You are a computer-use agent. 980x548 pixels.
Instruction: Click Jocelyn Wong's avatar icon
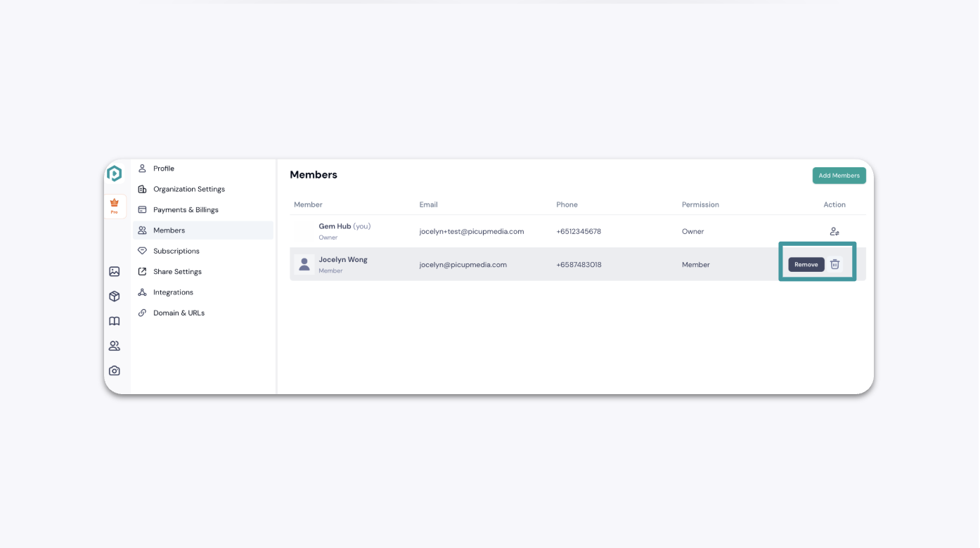coord(304,264)
